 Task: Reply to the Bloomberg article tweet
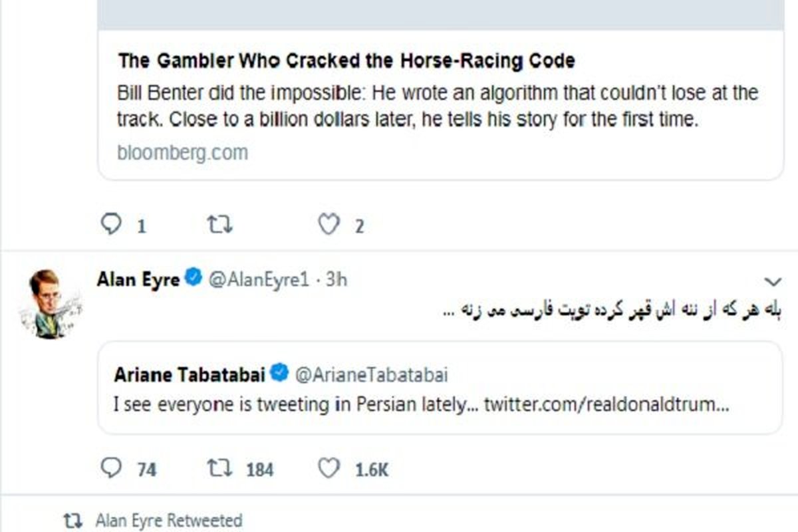110,225
